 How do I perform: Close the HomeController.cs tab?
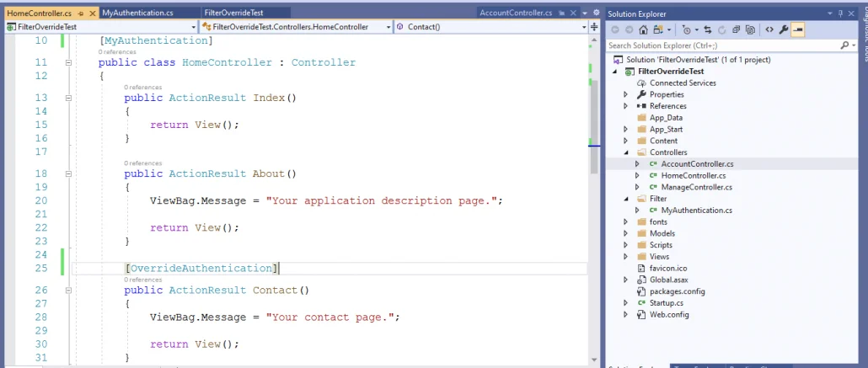91,13
